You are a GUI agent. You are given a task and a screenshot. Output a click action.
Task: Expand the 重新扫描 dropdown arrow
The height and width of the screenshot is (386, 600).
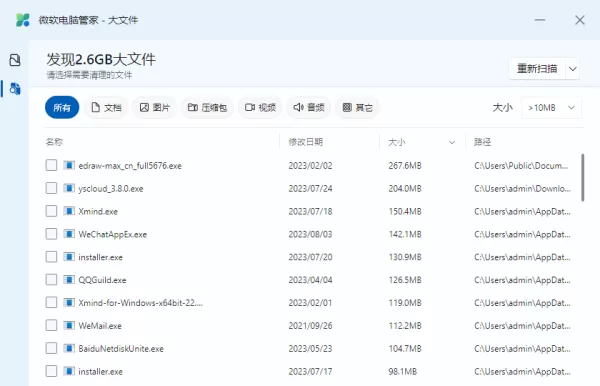coord(573,69)
